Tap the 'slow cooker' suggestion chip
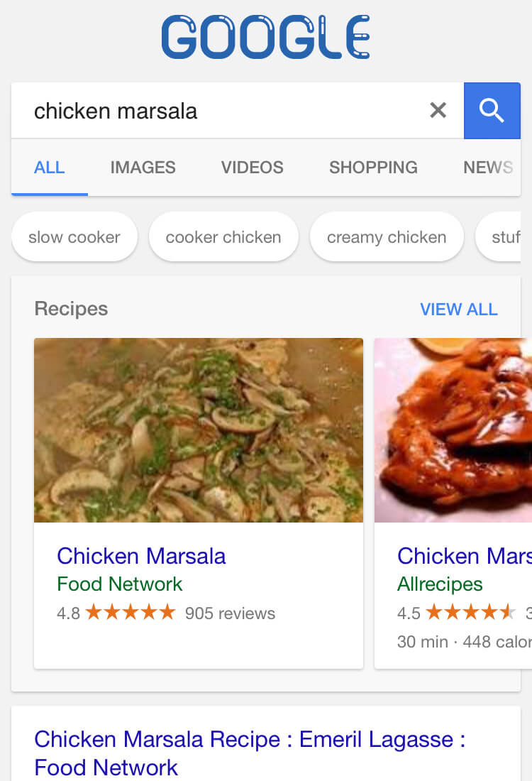The image size is (532, 781). coord(74,237)
